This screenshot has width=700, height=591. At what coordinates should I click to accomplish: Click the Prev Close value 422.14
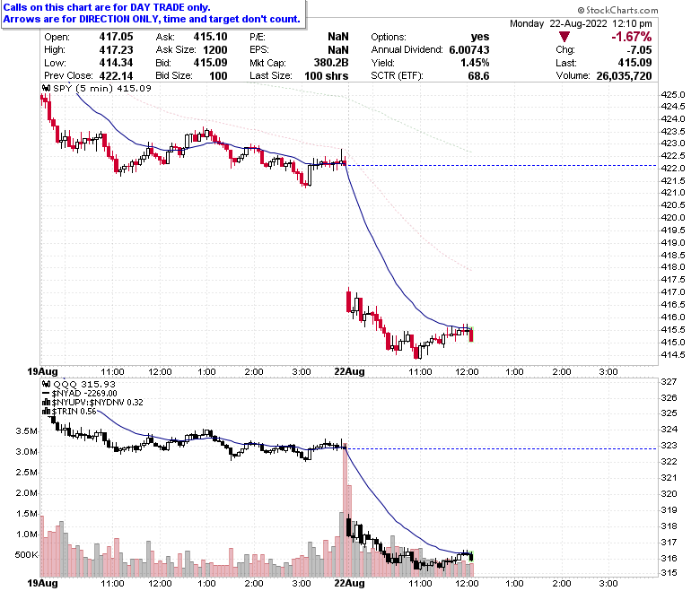click(x=116, y=76)
